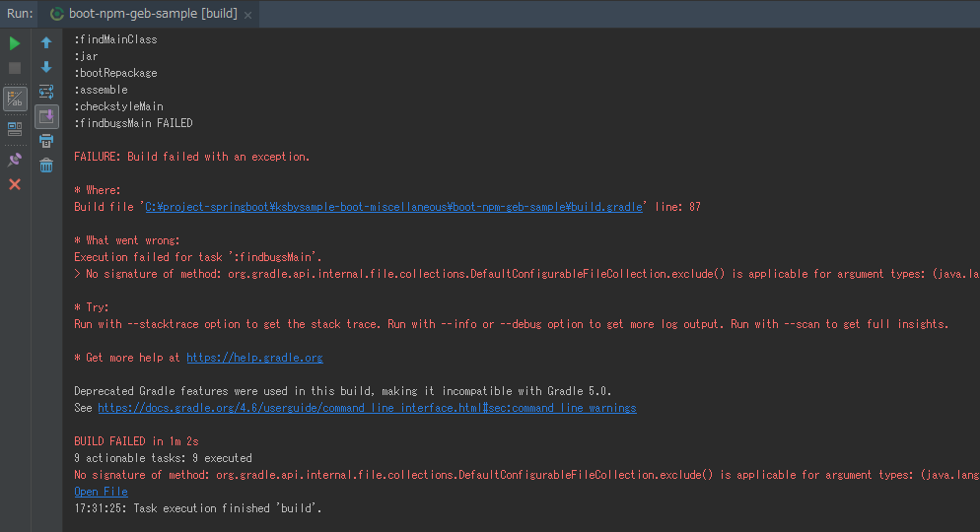The image size is (980, 532).
Task: Click the Restore Layout icon
Action: point(15,129)
